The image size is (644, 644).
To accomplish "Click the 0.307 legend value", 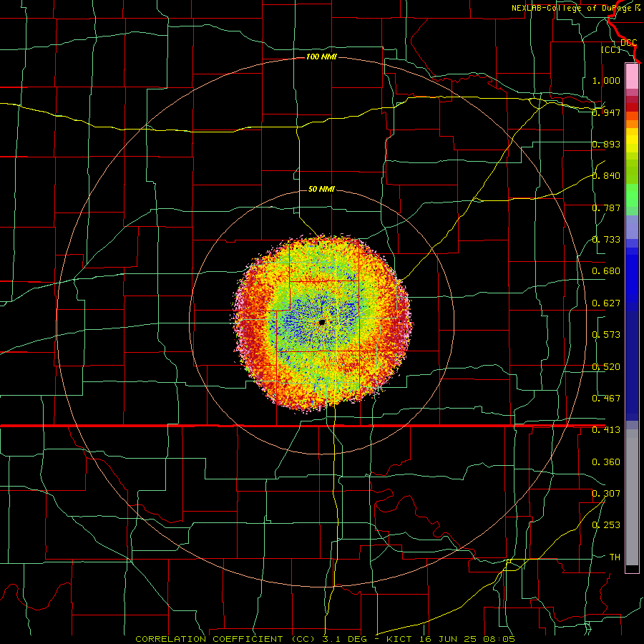I will [x=606, y=494].
